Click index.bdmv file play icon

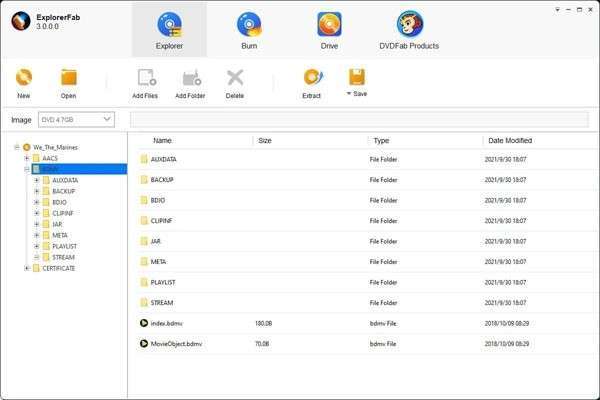click(x=144, y=323)
